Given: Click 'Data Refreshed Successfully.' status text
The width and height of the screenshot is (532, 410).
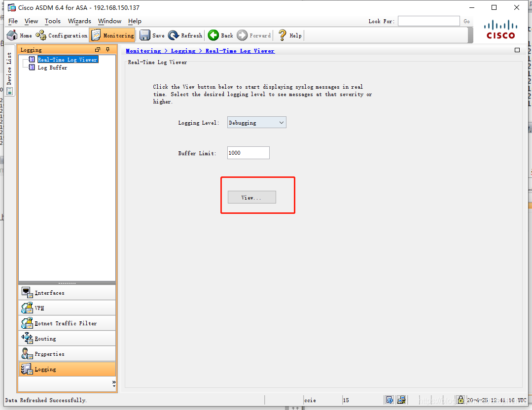Looking at the screenshot, I should [x=46, y=400].
